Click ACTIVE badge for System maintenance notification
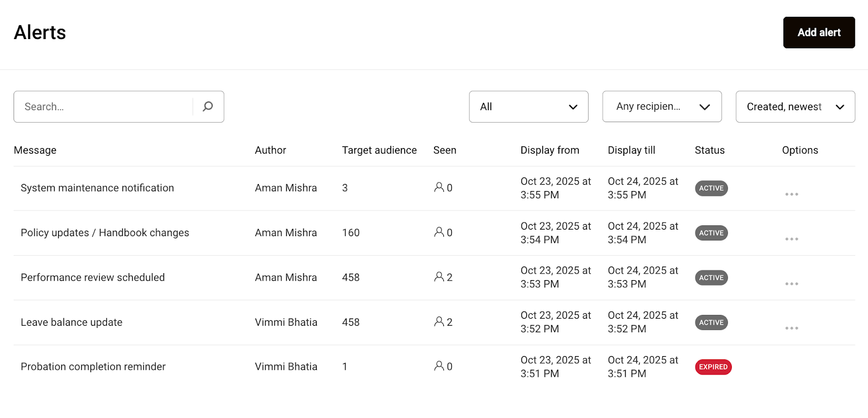868x418 pixels. tap(711, 188)
